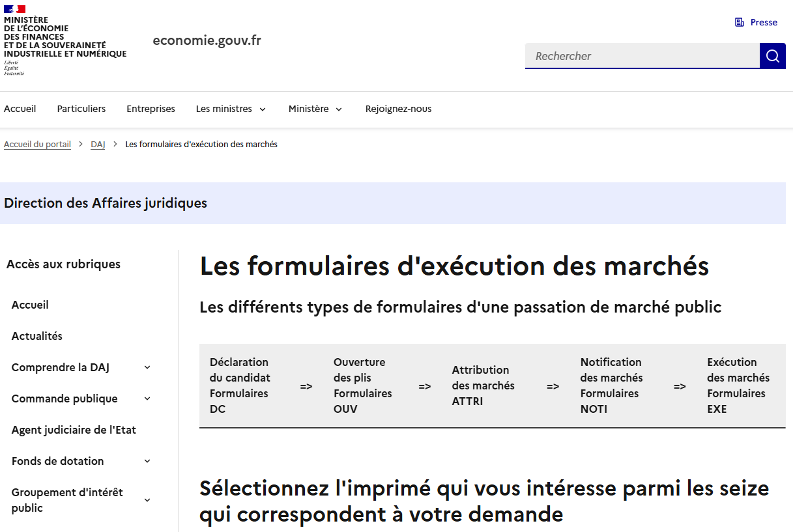Click the Presse newspaper icon
The height and width of the screenshot is (532, 793).
point(740,22)
